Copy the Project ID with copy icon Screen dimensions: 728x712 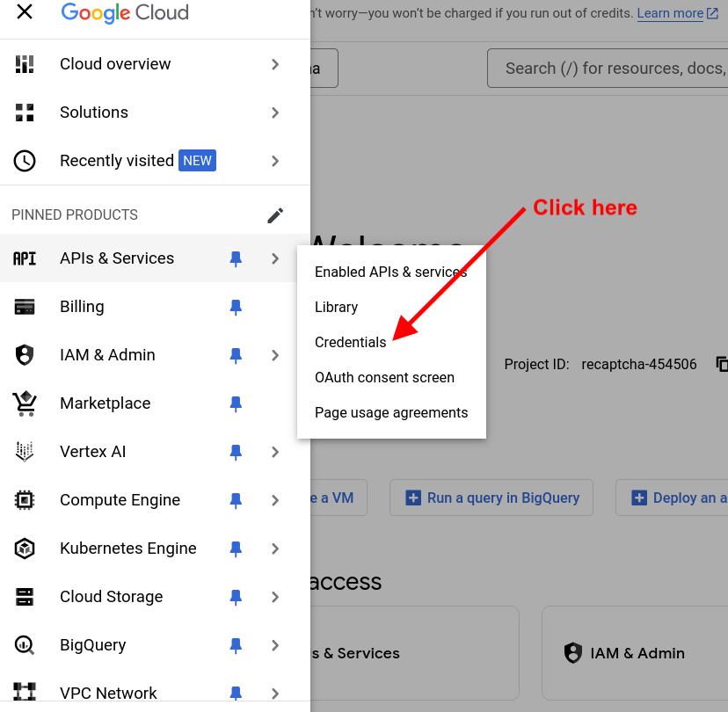coord(722,365)
